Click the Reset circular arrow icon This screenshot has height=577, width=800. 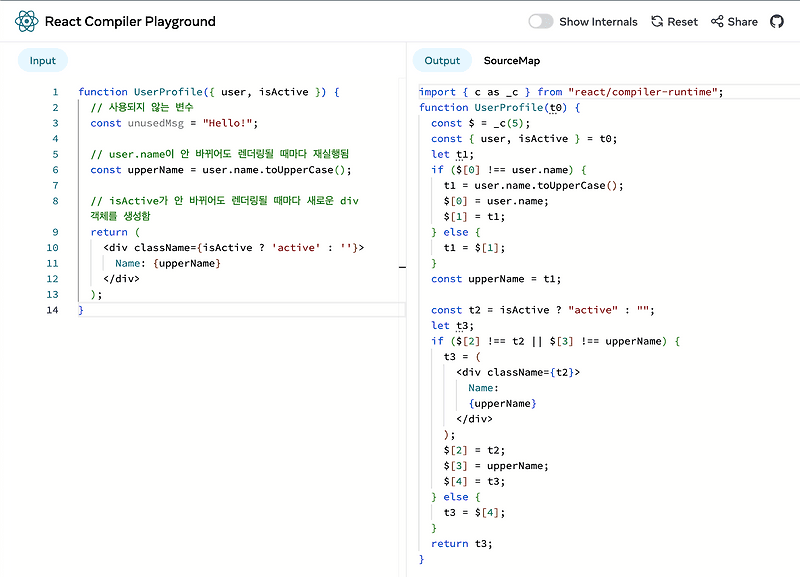[x=657, y=21]
